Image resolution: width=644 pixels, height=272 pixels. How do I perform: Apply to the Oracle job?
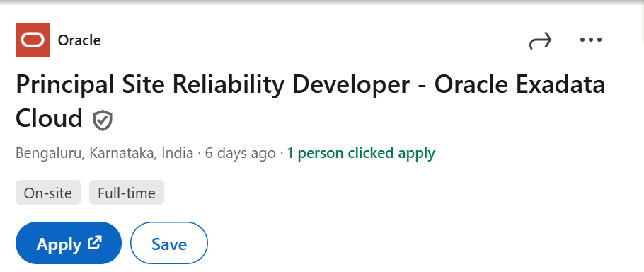[69, 243]
